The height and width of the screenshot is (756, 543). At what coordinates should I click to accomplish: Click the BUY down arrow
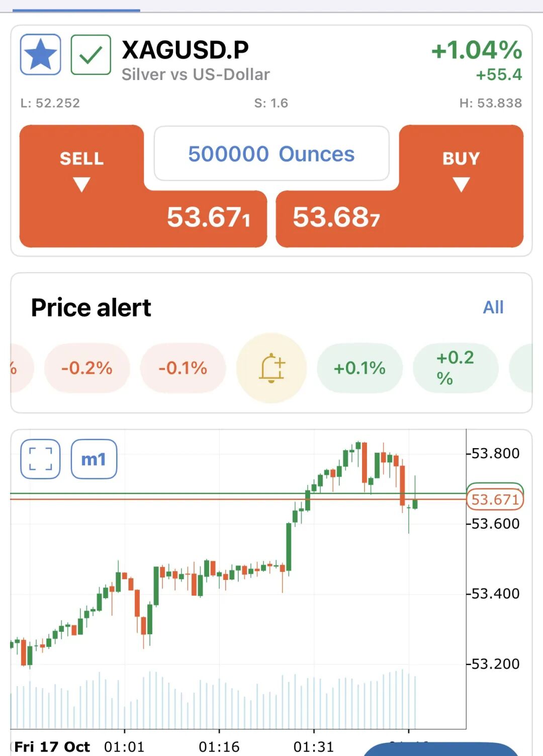click(x=461, y=185)
